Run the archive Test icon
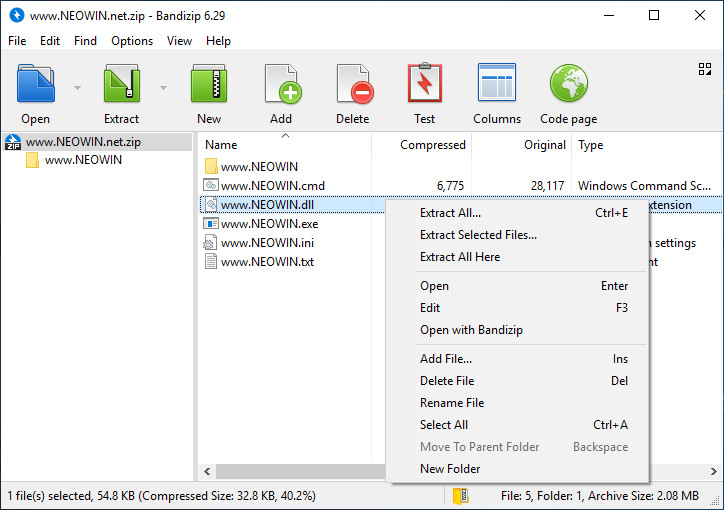 click(x=424, y=84)
